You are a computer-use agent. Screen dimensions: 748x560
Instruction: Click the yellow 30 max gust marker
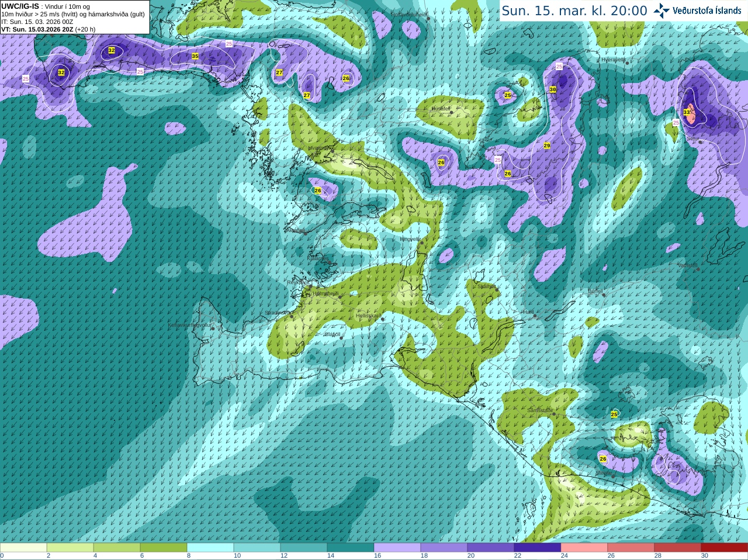(552, 89)
